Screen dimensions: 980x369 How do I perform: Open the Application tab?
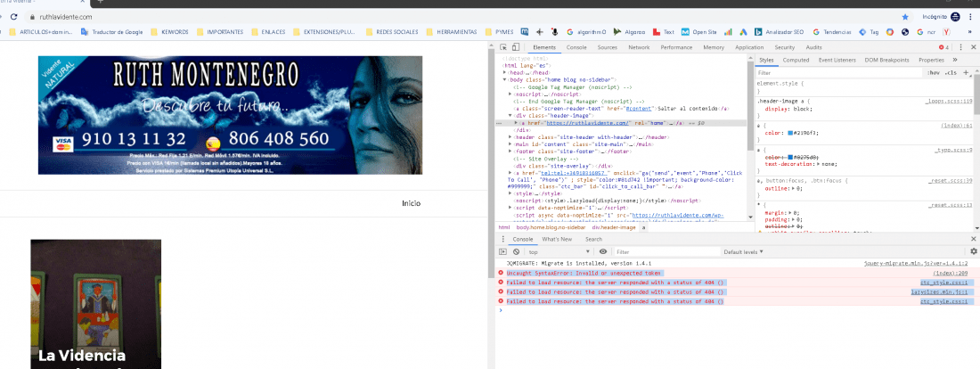(x=748, y=47)
